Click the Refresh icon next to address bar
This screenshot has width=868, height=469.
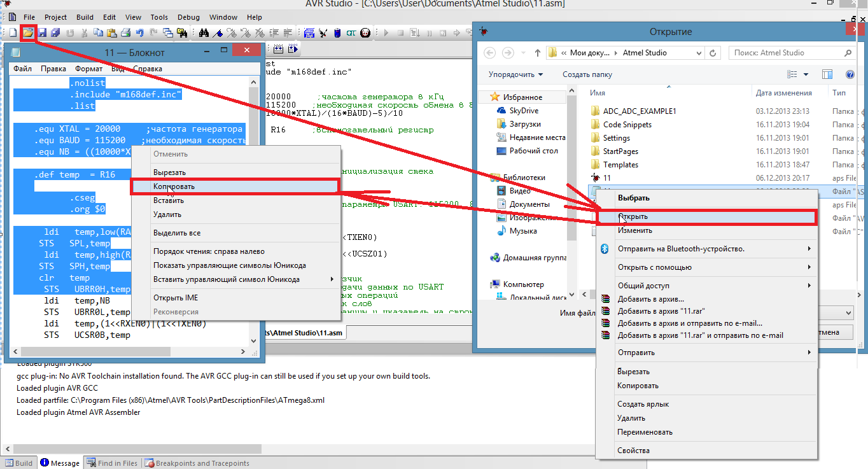coord(713,53)
